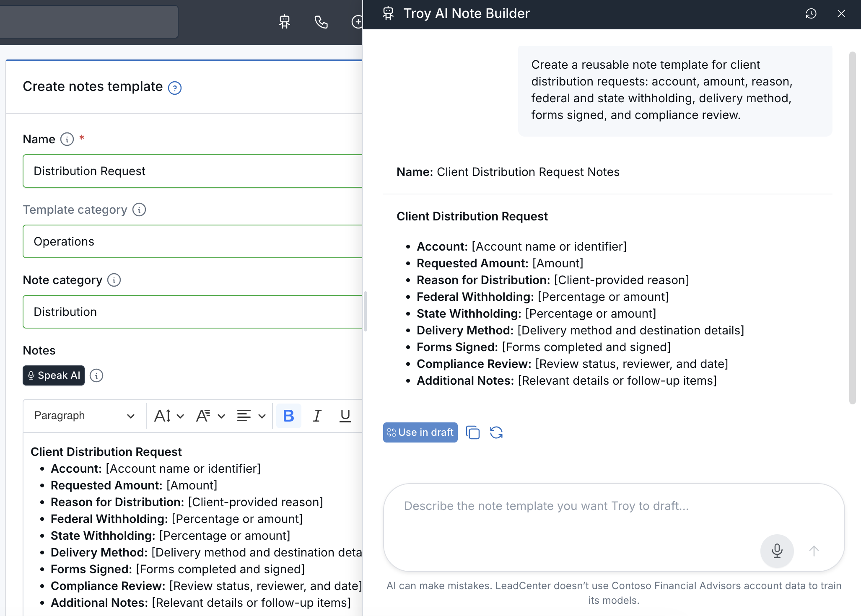Screen dimensions: 861x616
Task: Toggle italic formatting in notes editor
Action: point(317,416)
